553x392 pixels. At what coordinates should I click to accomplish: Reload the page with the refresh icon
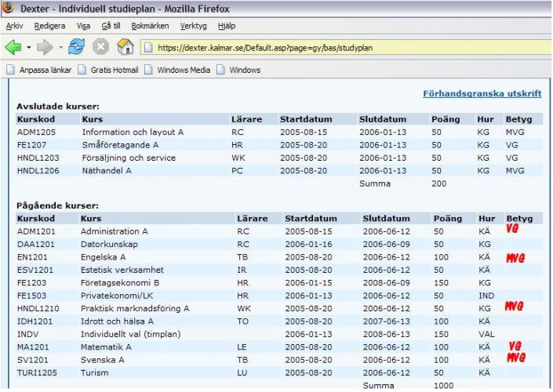tap(77, 49)
